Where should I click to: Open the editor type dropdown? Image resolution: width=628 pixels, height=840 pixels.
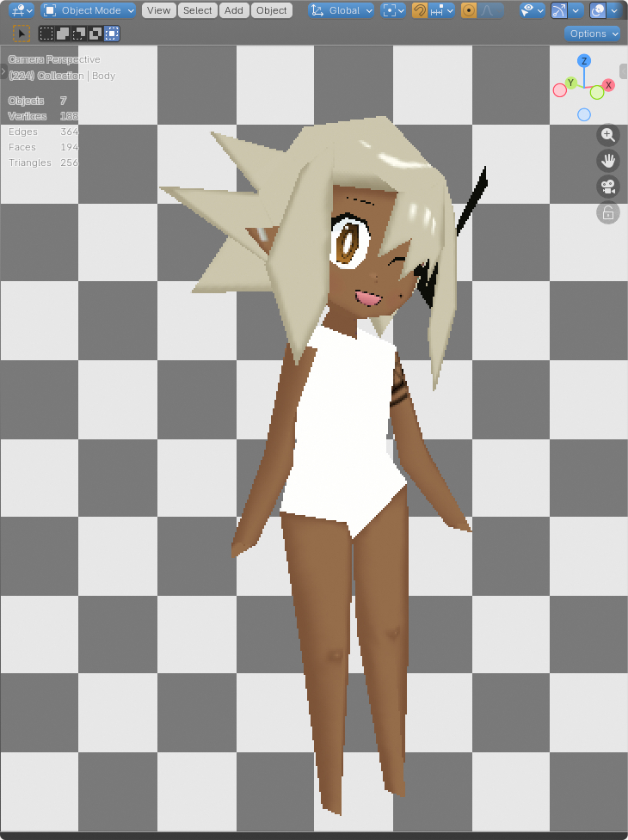(22, 11)
